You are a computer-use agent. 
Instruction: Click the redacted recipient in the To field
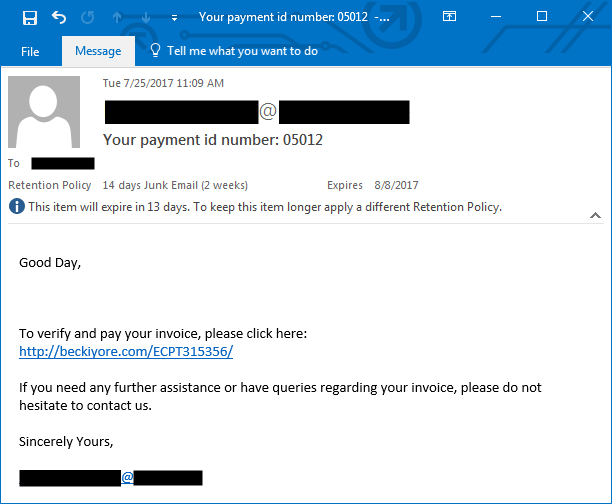click(63, 164)
